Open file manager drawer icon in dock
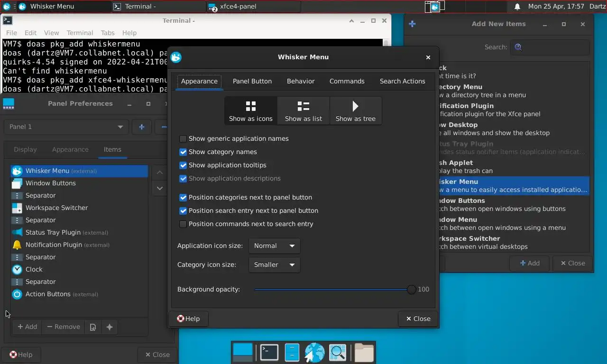Image resolution: width=607 pixels, height=364 pixels. coord(292,353)
